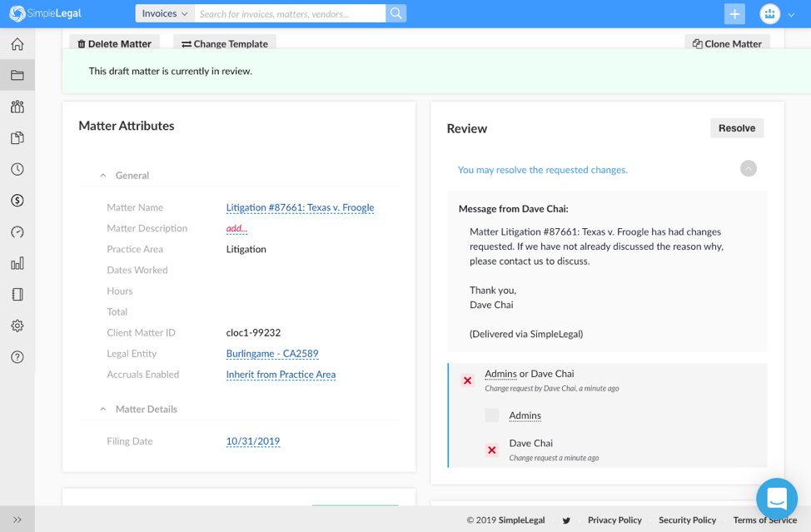811x532 pixels.
Task: Open the Security Policy link
Action: pos(688,520)
